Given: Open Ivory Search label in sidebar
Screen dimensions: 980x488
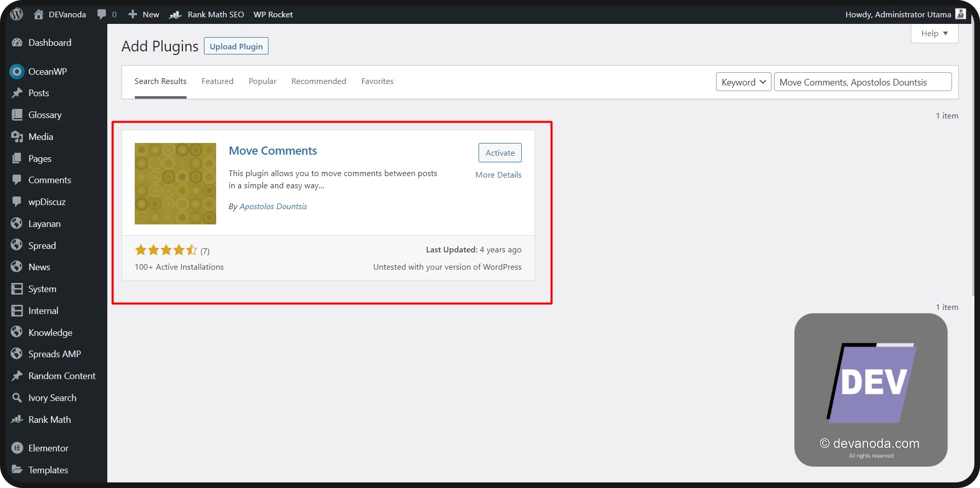Looking at the screenshot, I should (52, 397).
